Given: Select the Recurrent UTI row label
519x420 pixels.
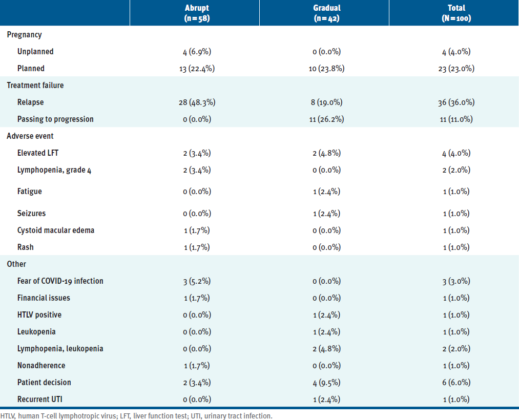Looking at the screenshot, I should click(x=40, y=399).
